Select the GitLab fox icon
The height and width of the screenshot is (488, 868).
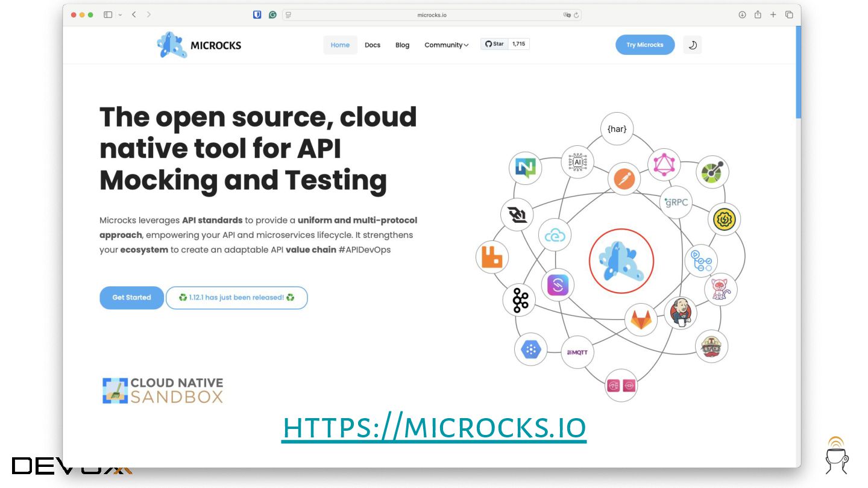coord(641,319)
